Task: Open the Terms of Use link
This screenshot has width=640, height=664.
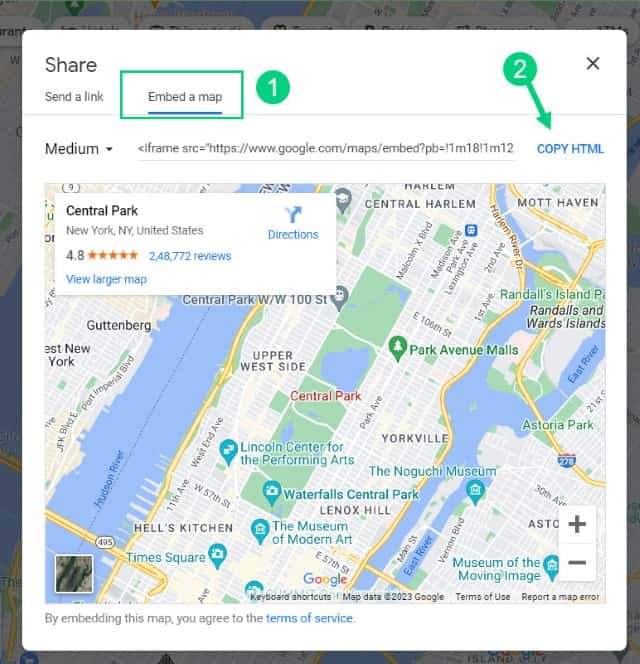Action: [x=483, y=597]
